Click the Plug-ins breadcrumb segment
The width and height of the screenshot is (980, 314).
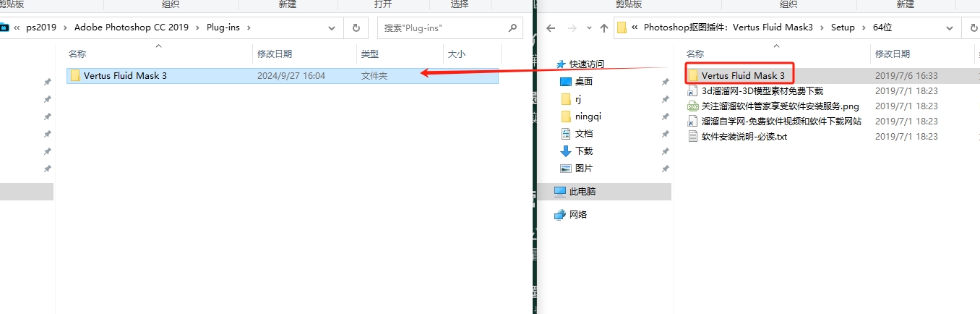[224, 27]
